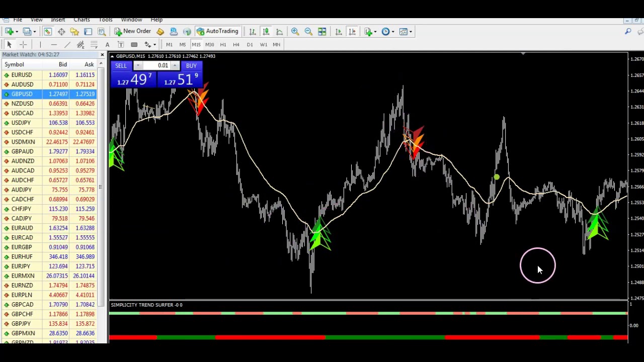Expand the new chart dropdown arrow
The width and height of the screenshot is (644, 362).
(17, 32)
